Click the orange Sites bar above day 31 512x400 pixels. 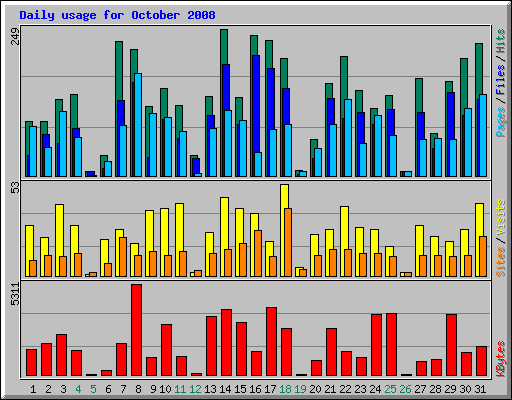coord(483,256)
